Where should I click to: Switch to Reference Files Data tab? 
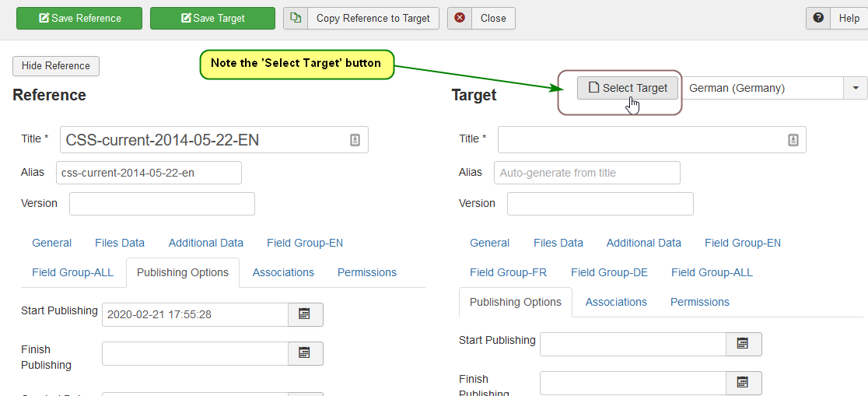click(x=120, y=244)
